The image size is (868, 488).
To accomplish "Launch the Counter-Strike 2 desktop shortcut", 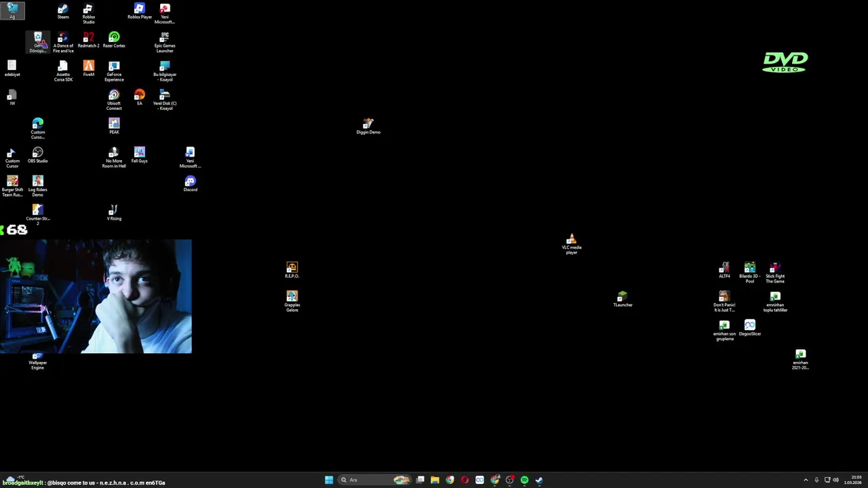I will (38, 215).
